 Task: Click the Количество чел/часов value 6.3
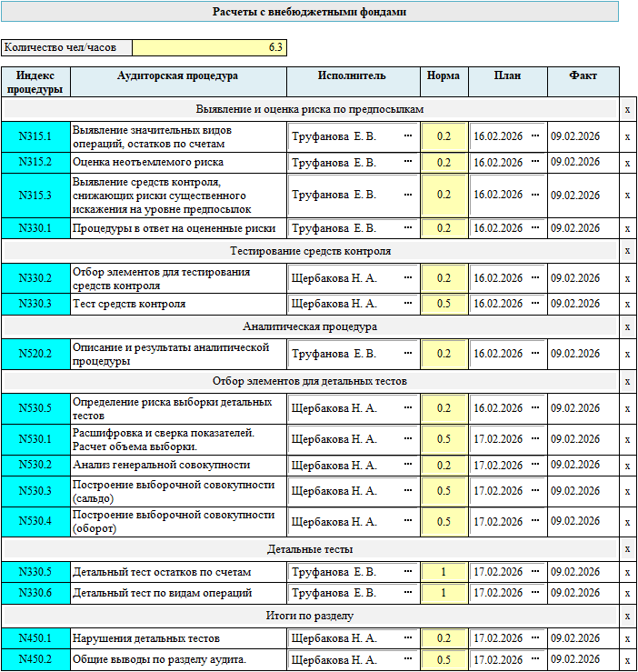209,47
